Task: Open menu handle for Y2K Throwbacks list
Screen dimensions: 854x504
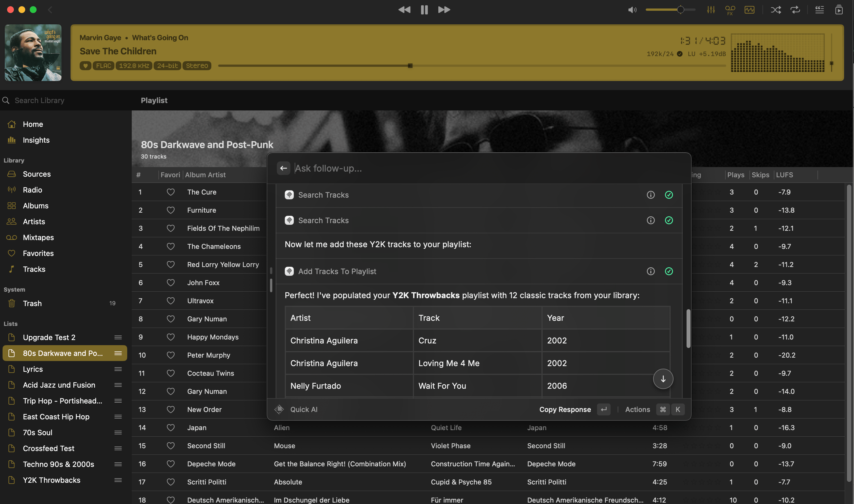Action: [118, 480]
